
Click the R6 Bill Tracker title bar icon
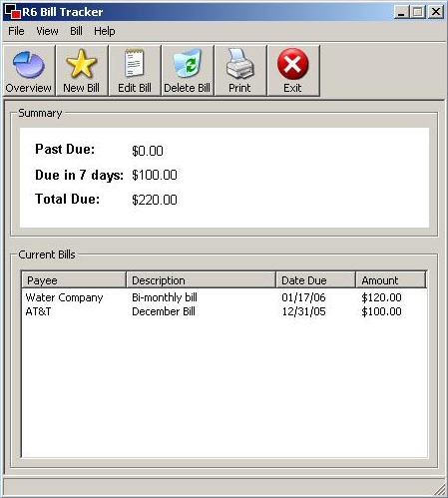pyautogui.click(x=13, y=12)
